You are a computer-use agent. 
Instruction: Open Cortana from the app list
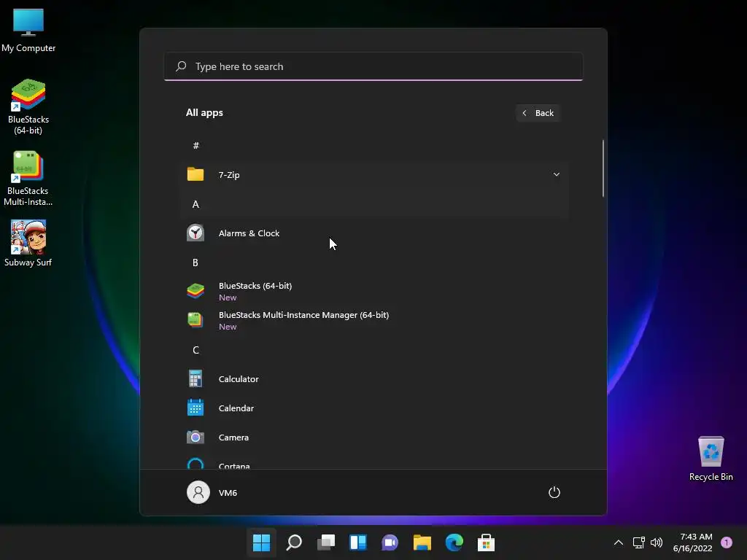click(x=374, y=463)
